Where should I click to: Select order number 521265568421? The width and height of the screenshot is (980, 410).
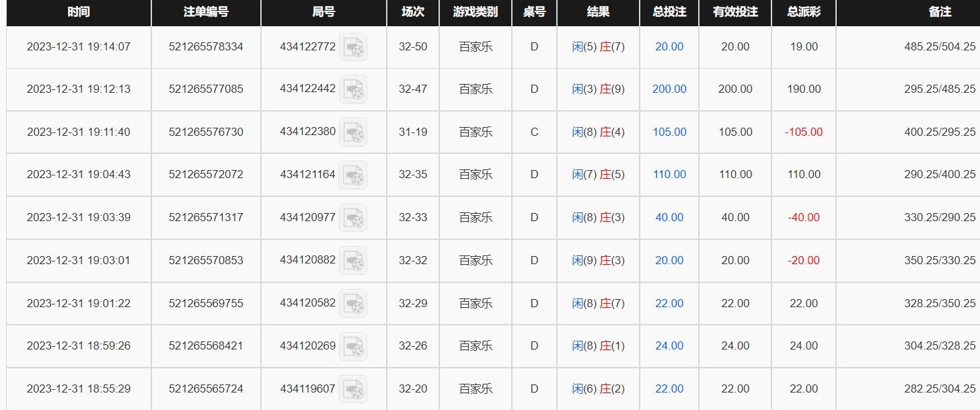tap(206, 345)
